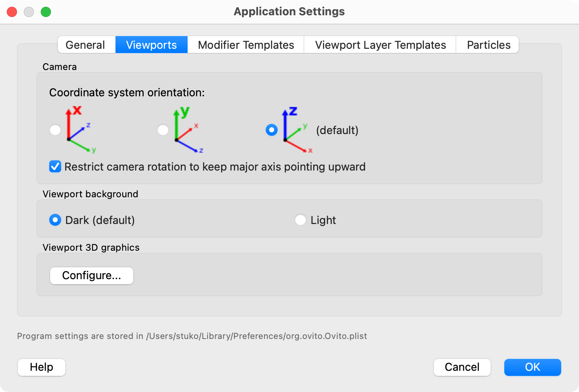Disable the restrict camera rotation checkbox
Screen dimensions: 579x392
point(55,167)
